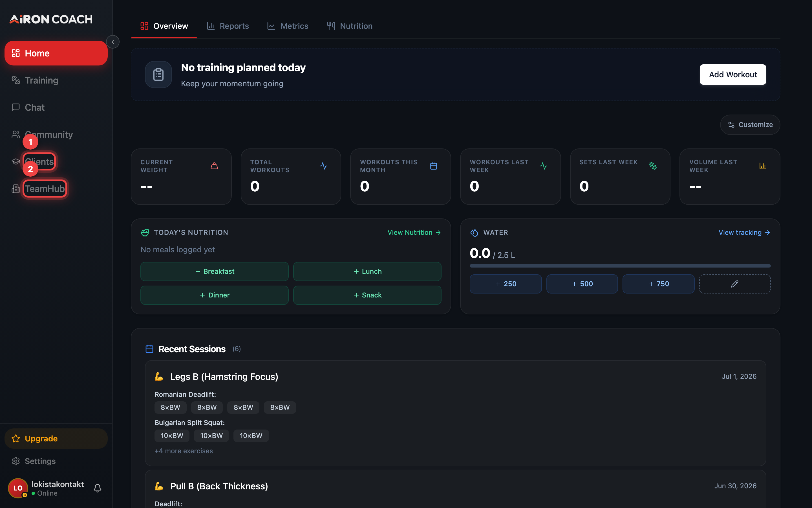Click the AiRON COACH logo
Image resolution: width=812 pixels, height=508 pixels.
[x=51, y=19]
